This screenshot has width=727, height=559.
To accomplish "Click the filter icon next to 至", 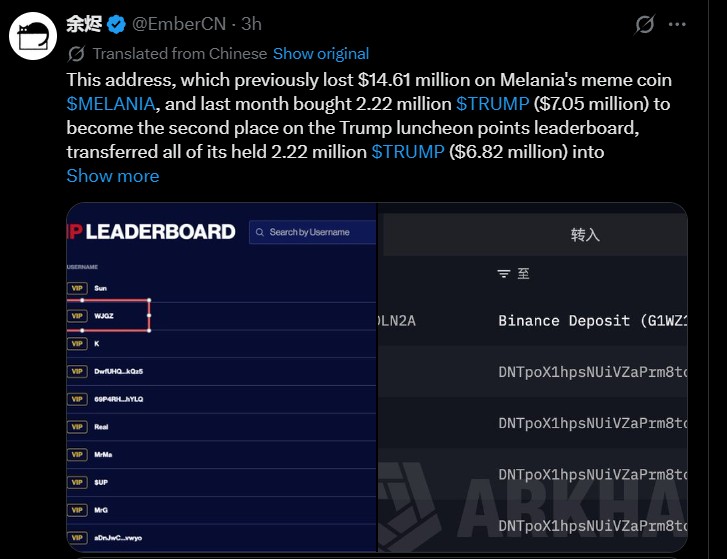I will (x=504, y=274).
